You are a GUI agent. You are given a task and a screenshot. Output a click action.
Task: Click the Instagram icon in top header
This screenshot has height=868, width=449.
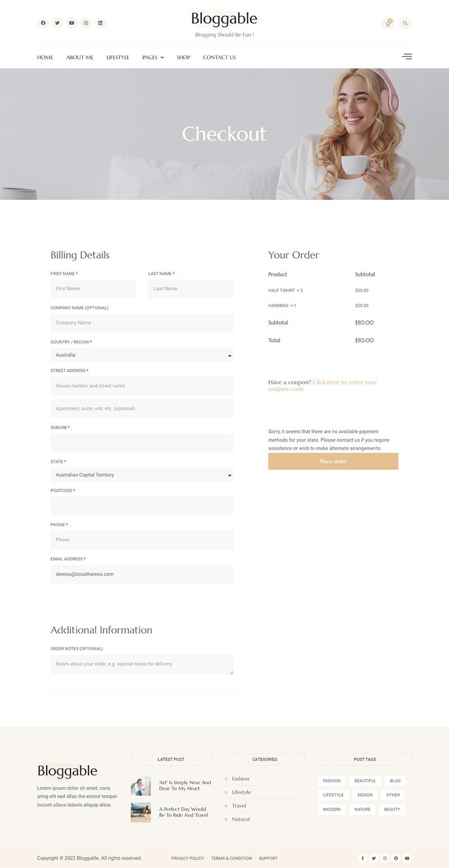pyautogui.click(x=86, y=23)
